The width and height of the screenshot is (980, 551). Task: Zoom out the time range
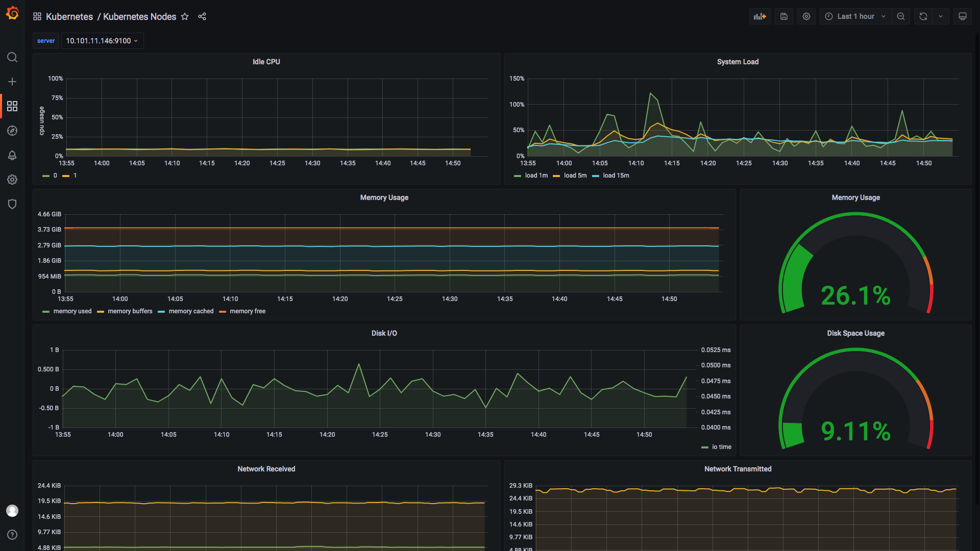tap(901, 16)
